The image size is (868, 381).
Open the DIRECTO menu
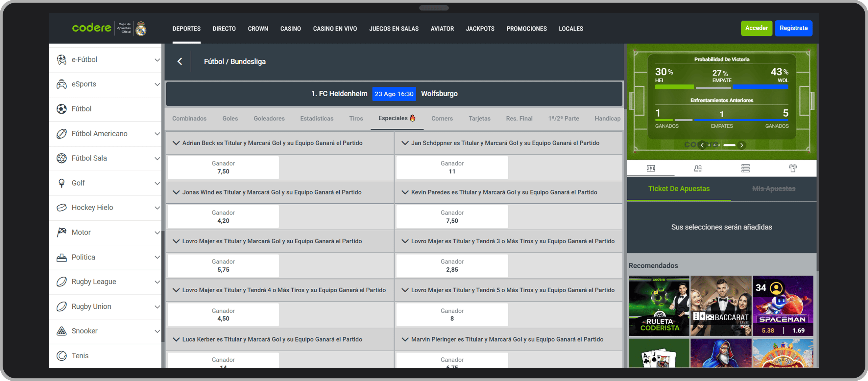tap(224, 29)
